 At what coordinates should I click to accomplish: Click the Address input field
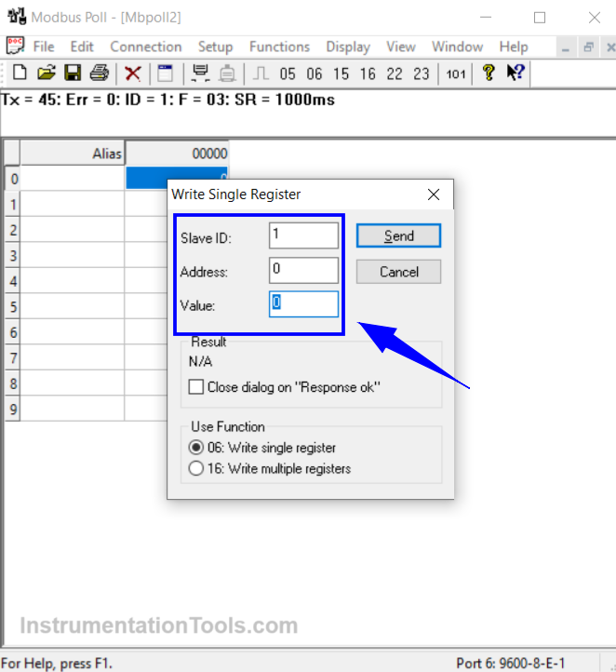pyautogui.click(x=304, y=271)
